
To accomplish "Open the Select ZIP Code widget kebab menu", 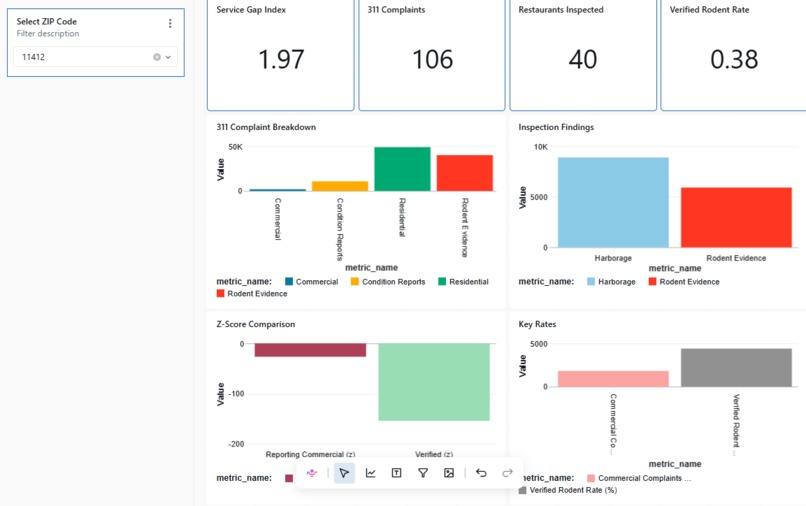I will coord(170,24).
